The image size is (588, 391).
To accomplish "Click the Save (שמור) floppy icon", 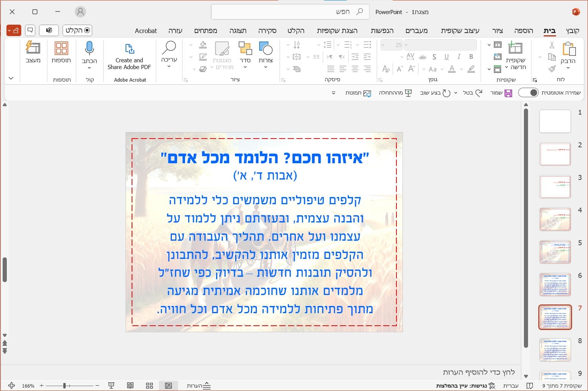I will (x=508, y=93).
